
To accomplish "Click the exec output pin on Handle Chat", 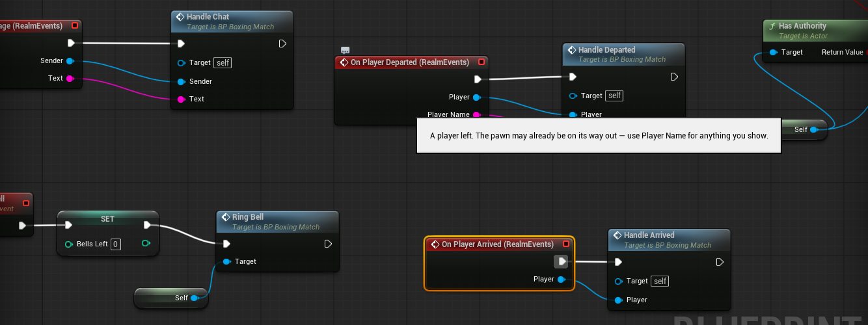I will (282, 44).
